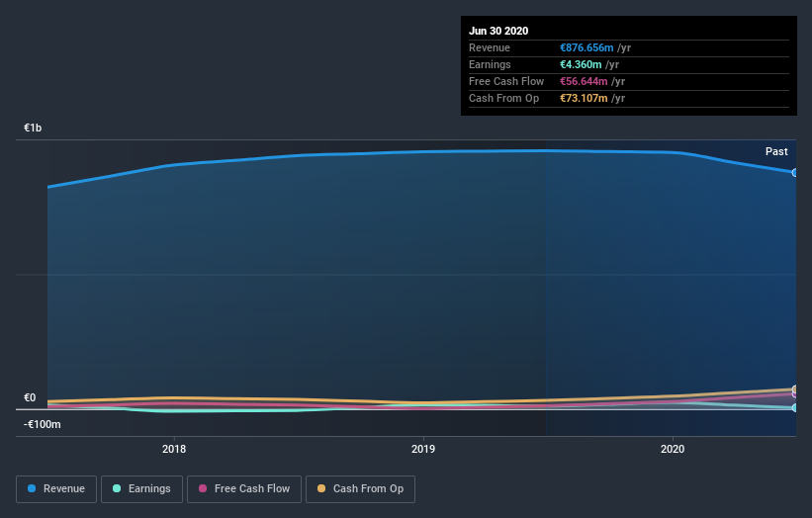This screenshot has height=518, width=812.
Task: Click the Cash From Op label in tooltip
Action: click(x=503, y=98)
